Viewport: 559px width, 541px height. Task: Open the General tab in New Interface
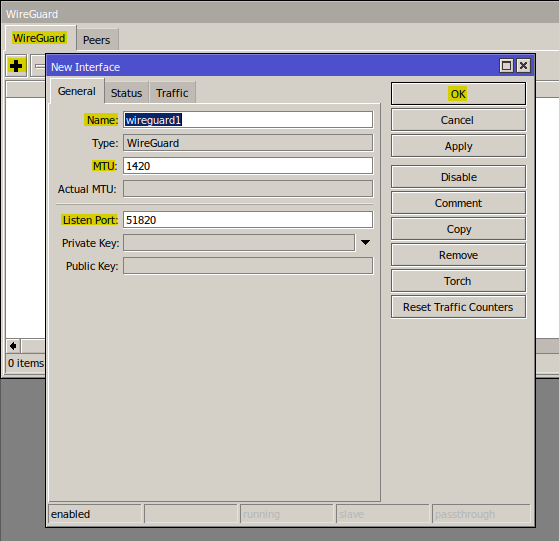coord(77,91)
